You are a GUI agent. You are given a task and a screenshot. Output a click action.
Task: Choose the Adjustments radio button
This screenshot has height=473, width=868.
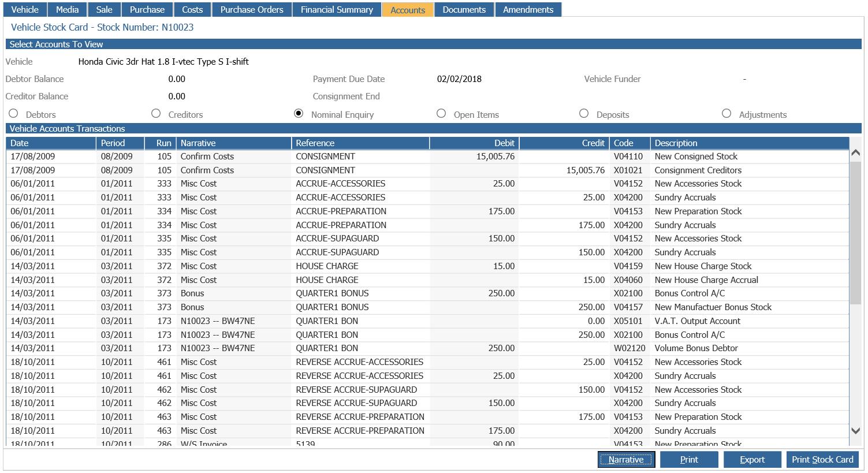727,114
